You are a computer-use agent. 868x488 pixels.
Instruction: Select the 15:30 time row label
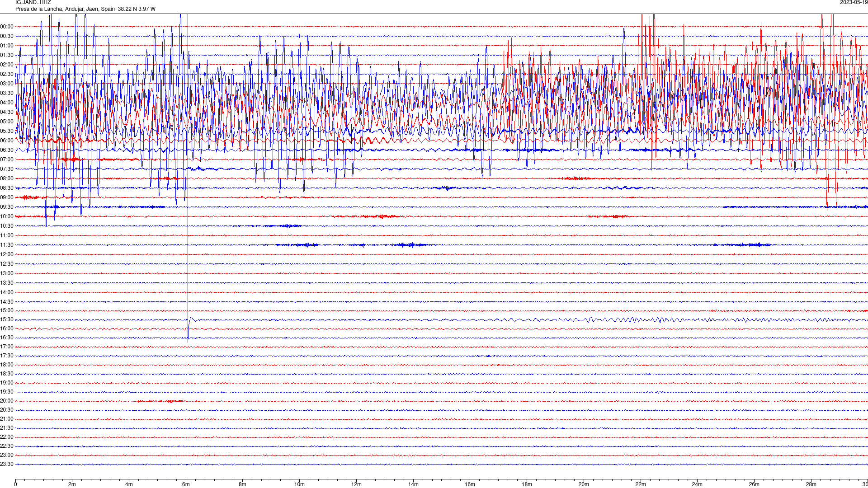tap(7, 319)
